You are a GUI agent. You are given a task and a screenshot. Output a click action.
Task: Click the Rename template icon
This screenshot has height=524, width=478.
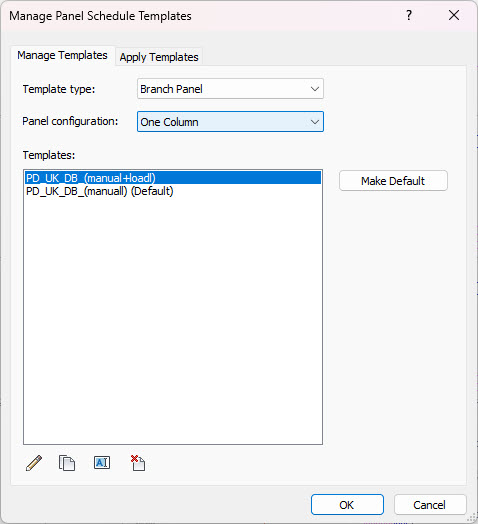pyautogui.click(x=102, y=463)
